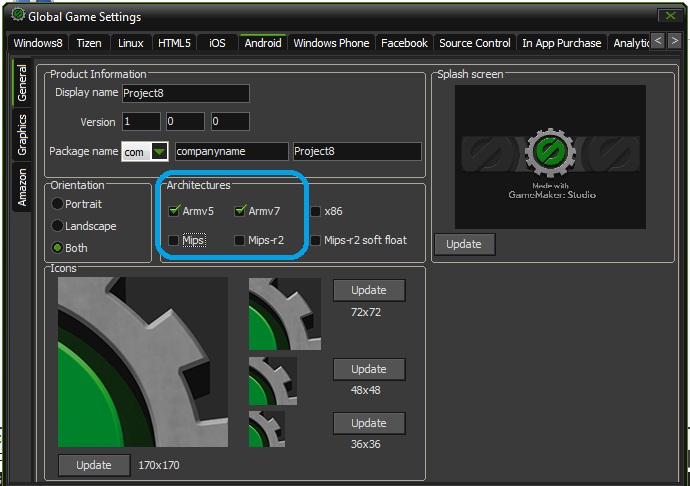
Task: Click the 36x36 icon preview image
Action: pos(266,428)
